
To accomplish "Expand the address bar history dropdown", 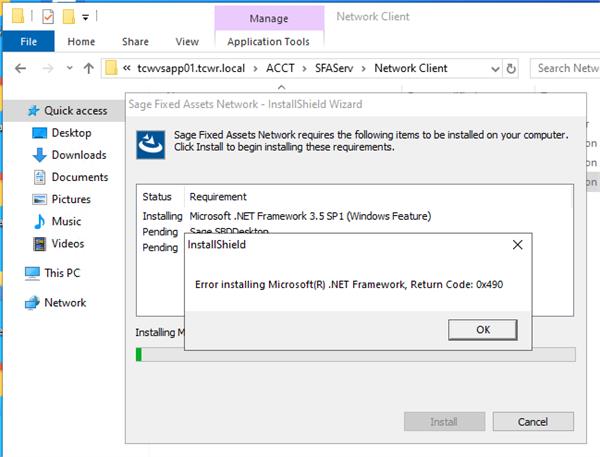I will coord(495,69).
